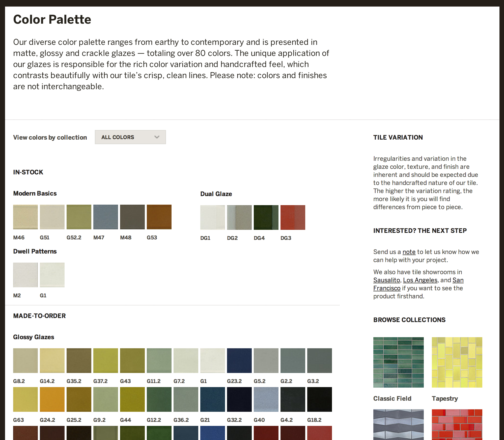Open the Classic Field collection thumbnail
The width and height of the screenshot is (504, 440).
[x=399, y=362]
